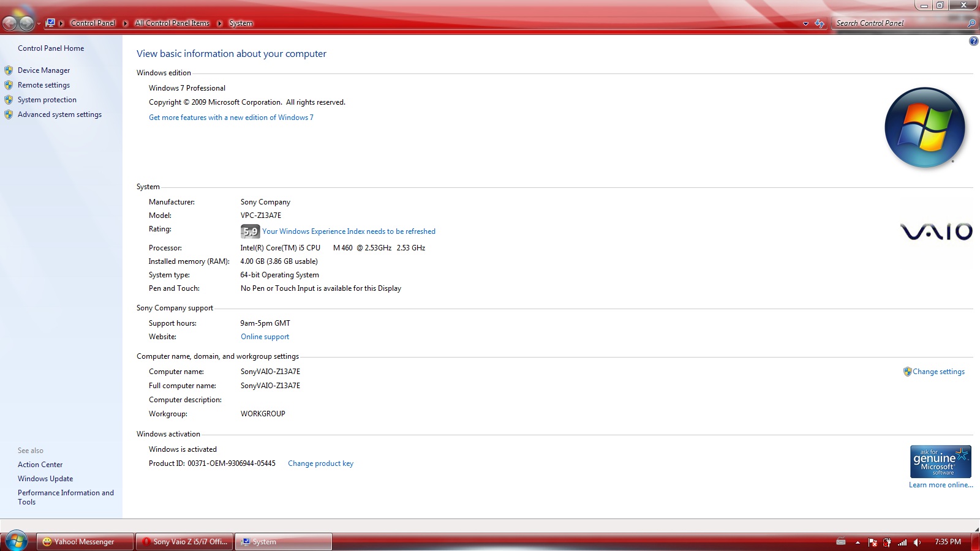Refresh the System page via address bar
The image size is (980, 551).
[x=820, y=23]
